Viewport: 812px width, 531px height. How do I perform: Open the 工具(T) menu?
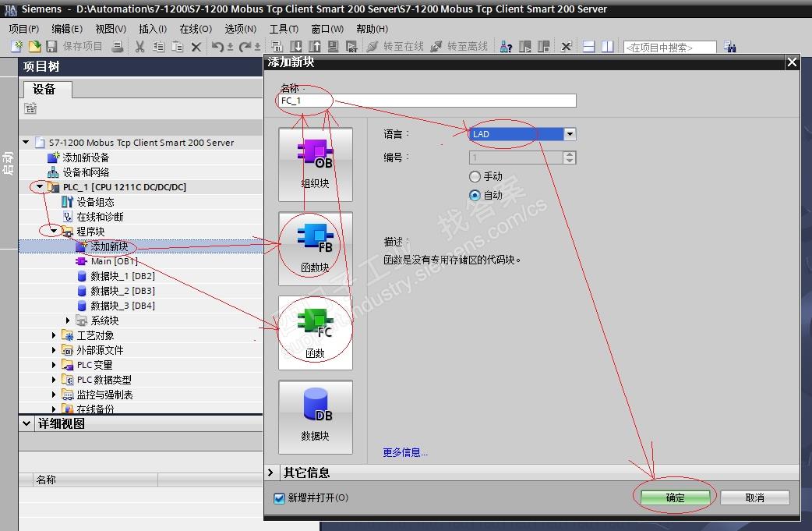point(284,29)
